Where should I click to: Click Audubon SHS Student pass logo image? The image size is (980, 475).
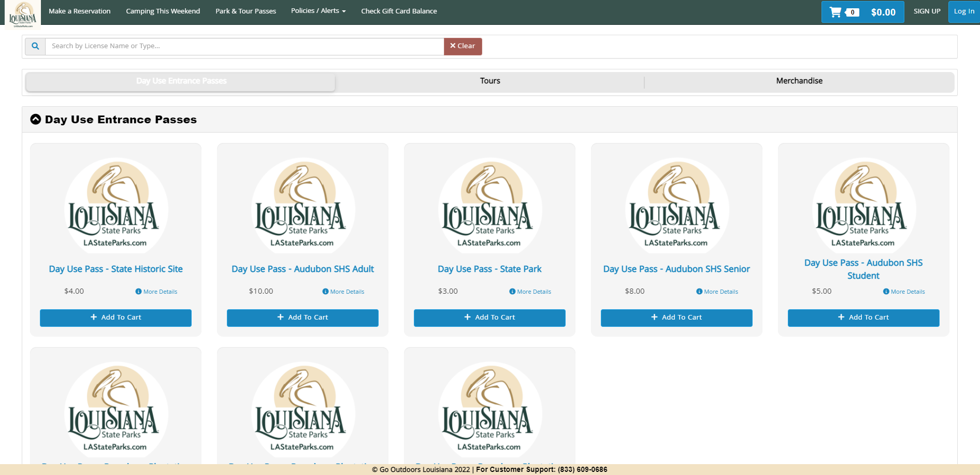click(864, 206)
